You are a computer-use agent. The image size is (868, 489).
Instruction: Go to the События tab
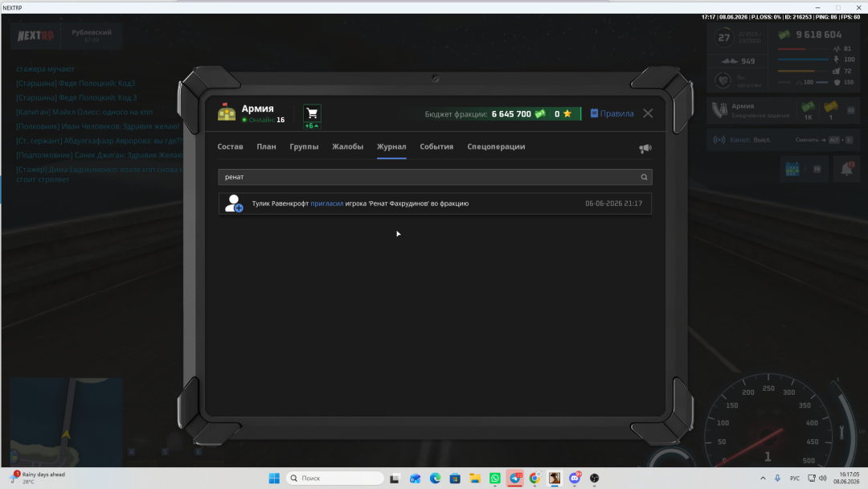click(x=436, y=146)
